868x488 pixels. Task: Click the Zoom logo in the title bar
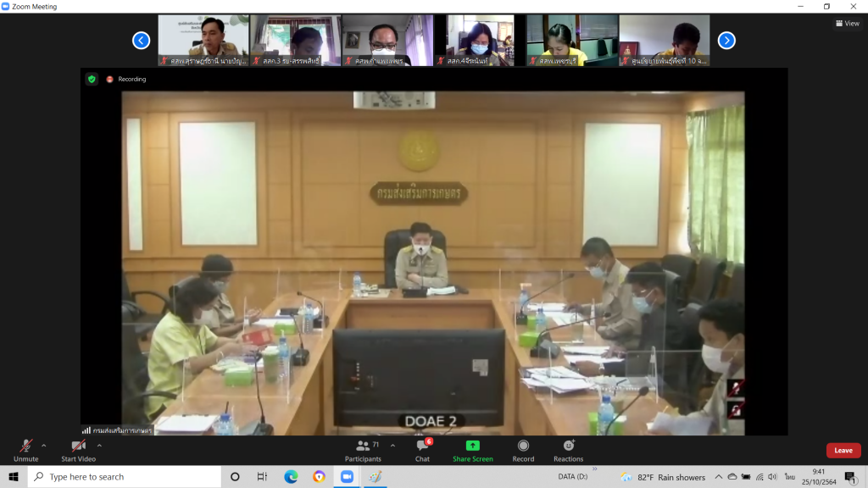click(x=6, y=7)
